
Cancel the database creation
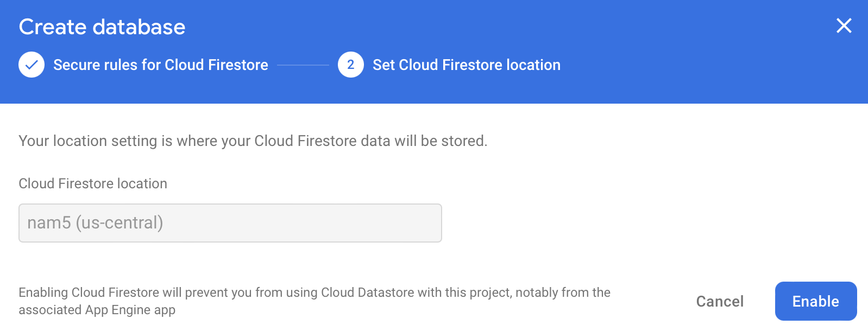point(720,301)
